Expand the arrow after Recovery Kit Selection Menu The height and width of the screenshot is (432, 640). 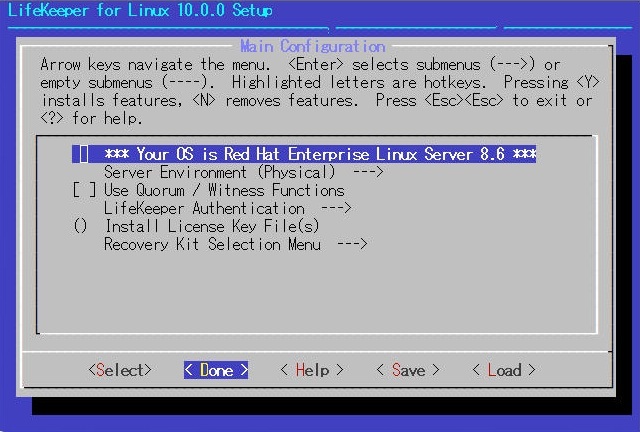(351, 245)
